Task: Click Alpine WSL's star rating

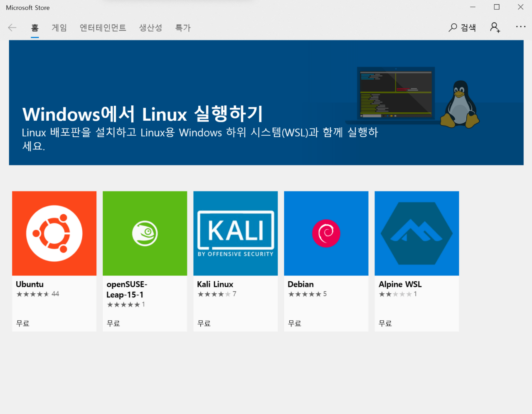Action: point(398,294)
